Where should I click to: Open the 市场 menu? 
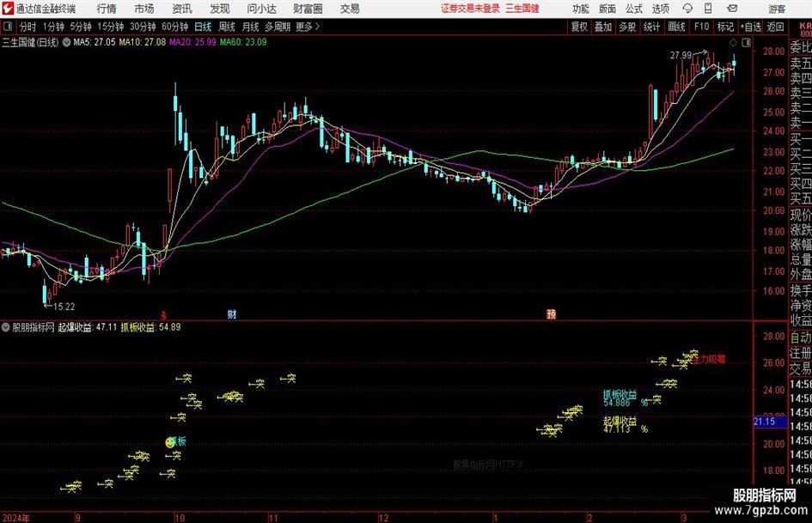[144, 9]
